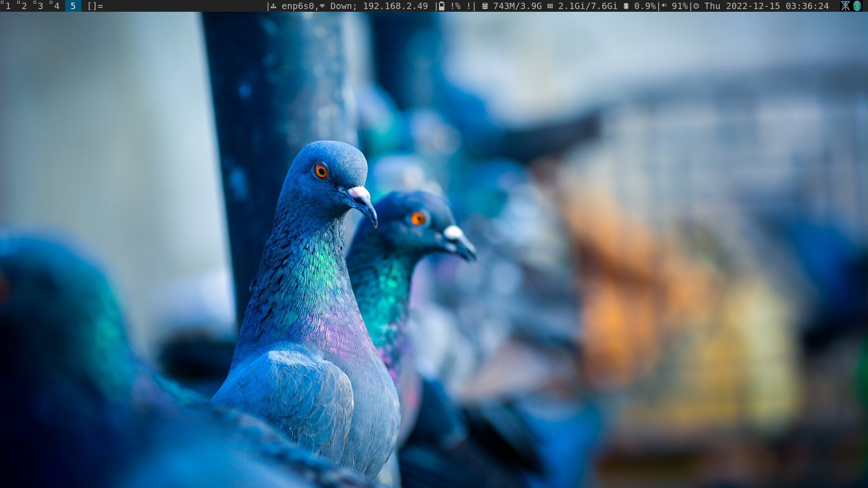Switch to workspace tag 1
The image size is (868, 488).
point(8,6)
